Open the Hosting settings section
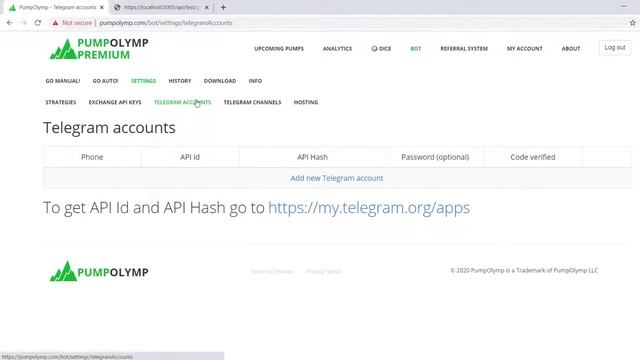 [x=306, y=102]
